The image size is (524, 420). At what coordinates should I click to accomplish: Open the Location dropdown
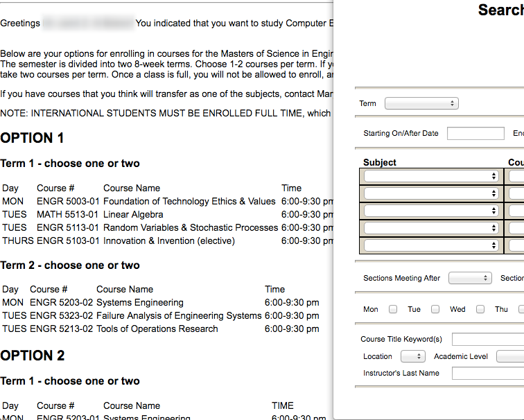tap(412, 356)
